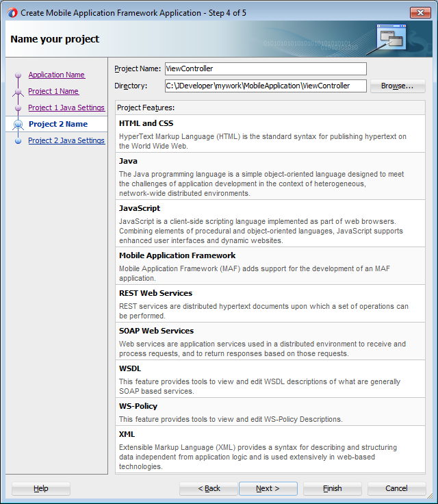The image size is (438, 504).
Task: Click the MAF adds support description
Action: (x=254, y=273)
